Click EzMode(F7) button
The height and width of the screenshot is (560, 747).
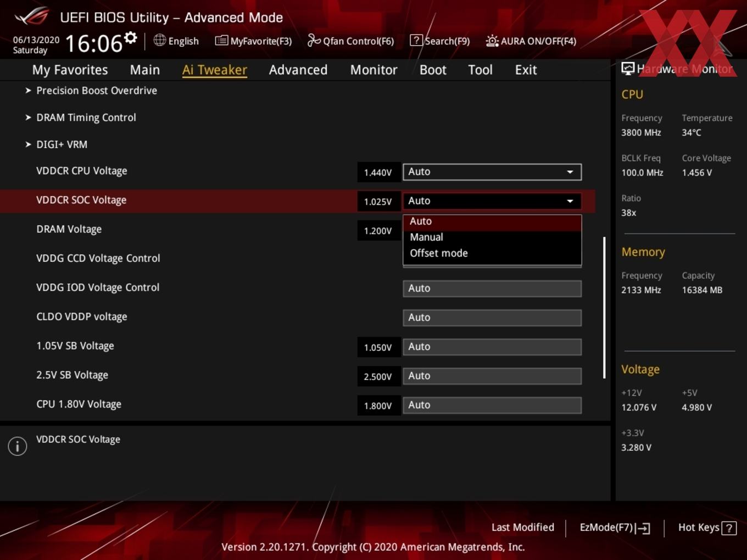point(615,528)
